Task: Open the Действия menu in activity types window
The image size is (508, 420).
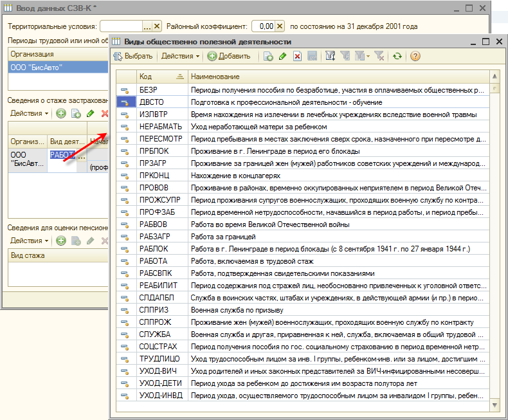Action: [x=179, y=57]
